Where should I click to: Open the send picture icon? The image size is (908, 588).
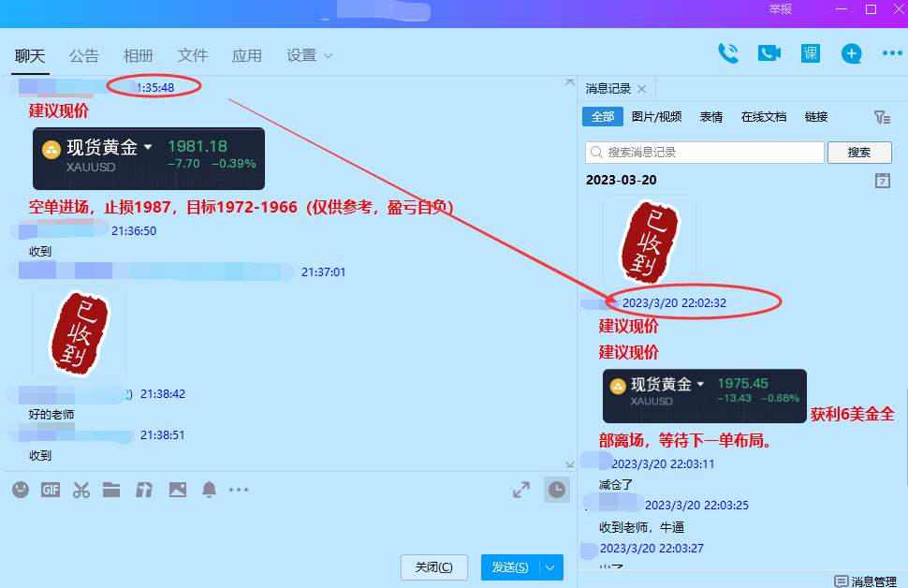(x=178, y=490)
